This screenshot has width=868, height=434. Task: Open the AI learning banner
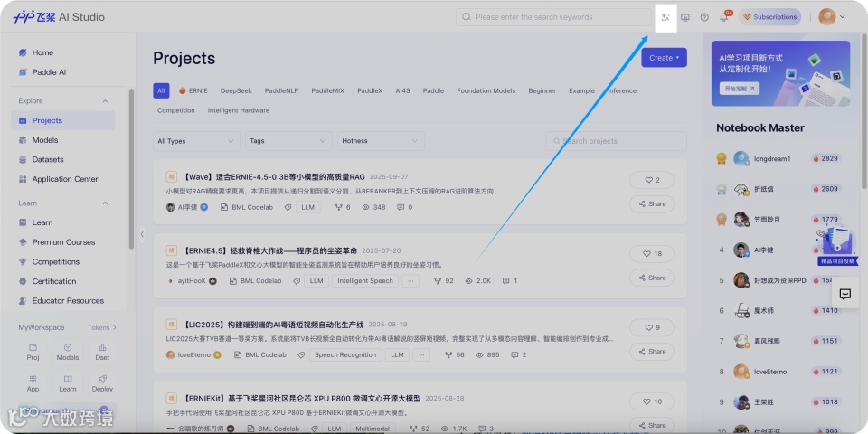tap(780, 73)
